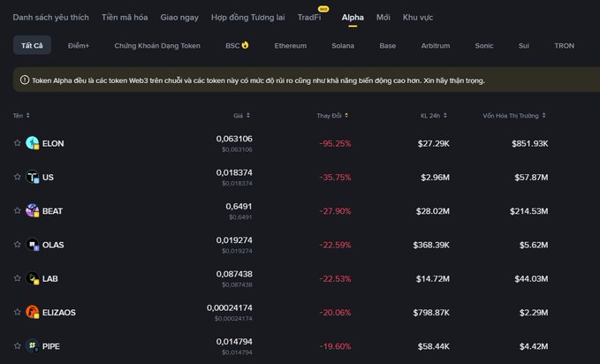600x364 pixels.
Task: Go to the Hợp đồng Tương lai tab
Action: pos(248,17)
